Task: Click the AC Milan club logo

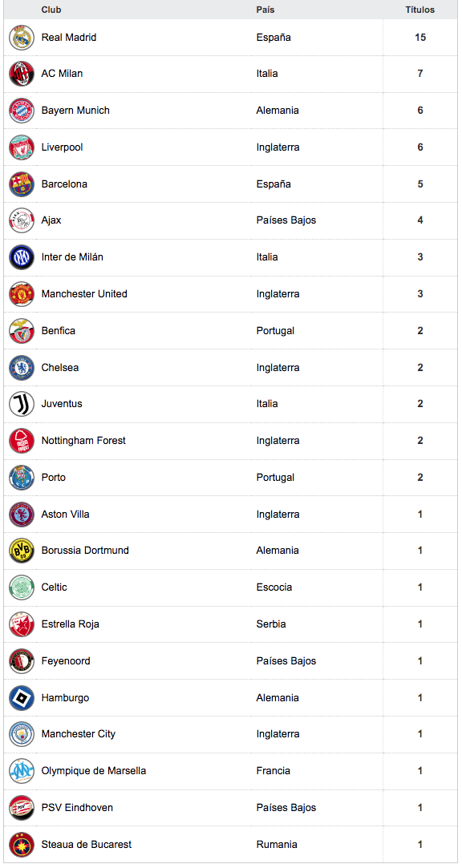Action: click(22, 75)
